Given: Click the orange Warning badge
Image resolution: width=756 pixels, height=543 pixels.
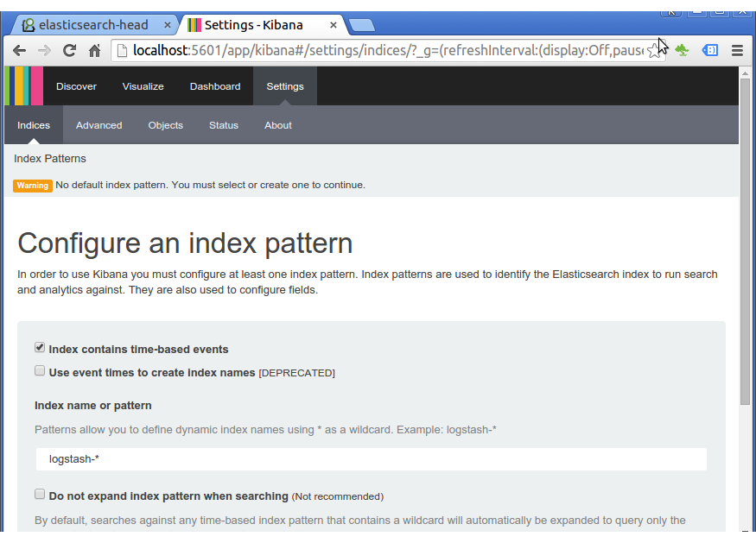Looking at the screenshot, I should click(x=33, y=186).
